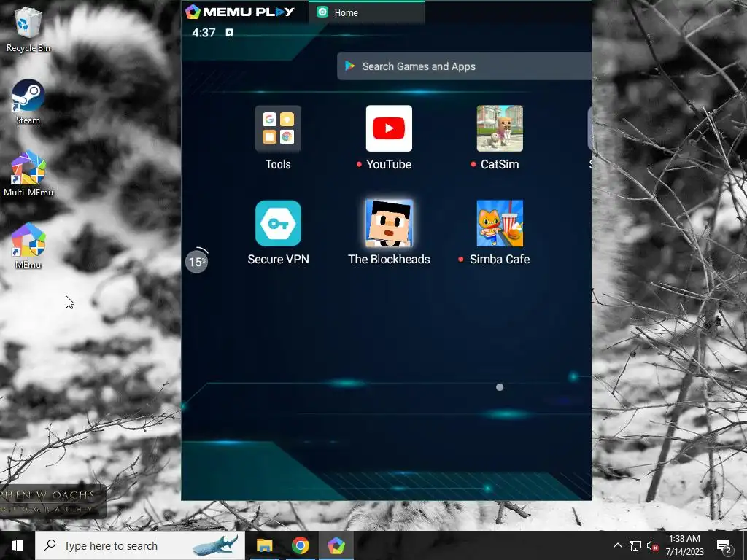Open the Recycle Bin desktop icon
Image resolution: width=747 pixels, height=560 pixels.
(x=28, y=30)
